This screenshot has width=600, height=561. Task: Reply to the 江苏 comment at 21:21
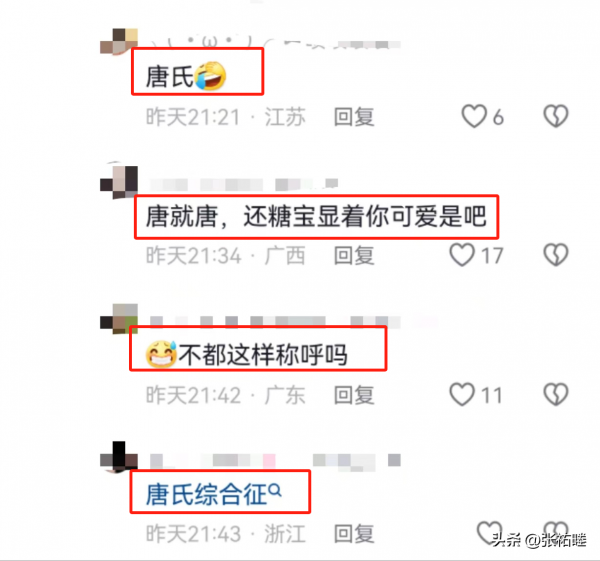point(354,117)
